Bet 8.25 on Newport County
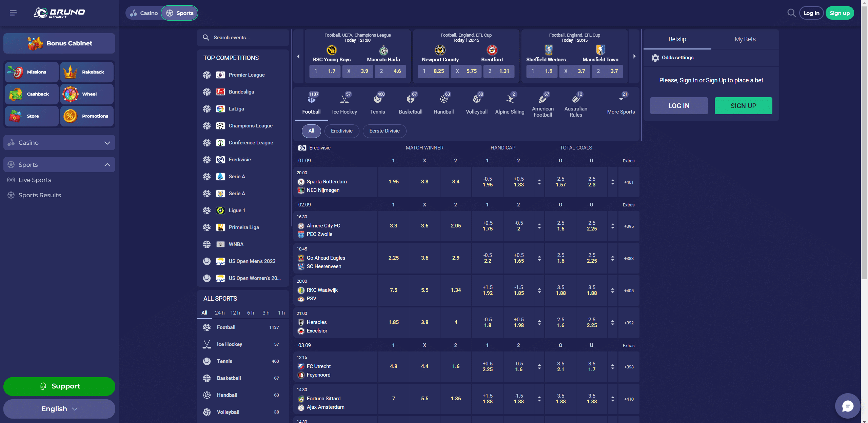This screenshot has width=868, height=423. pyautogui.click(x=433, y=71)
